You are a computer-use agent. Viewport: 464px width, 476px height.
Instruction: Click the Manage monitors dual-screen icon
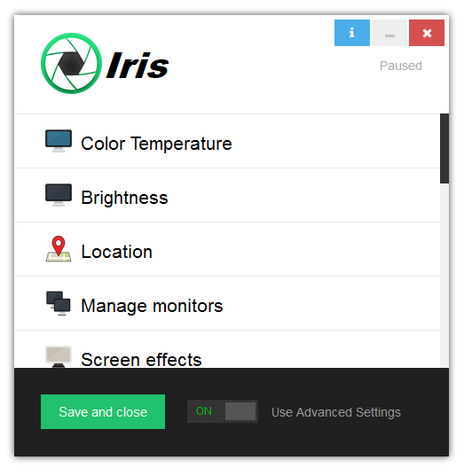pos(59,303)
